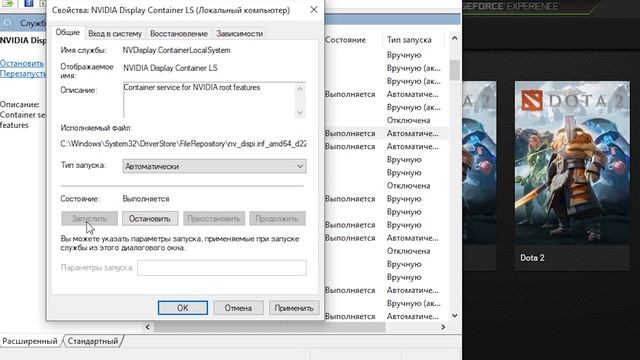Click the Применить button
This screenshot has width=640, height=360.
point(294,308)
